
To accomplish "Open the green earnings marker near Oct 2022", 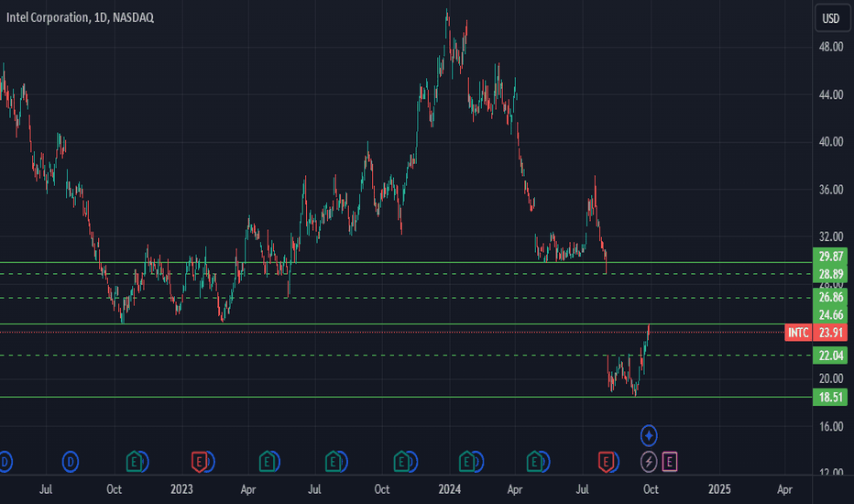I will click(134, 462).
